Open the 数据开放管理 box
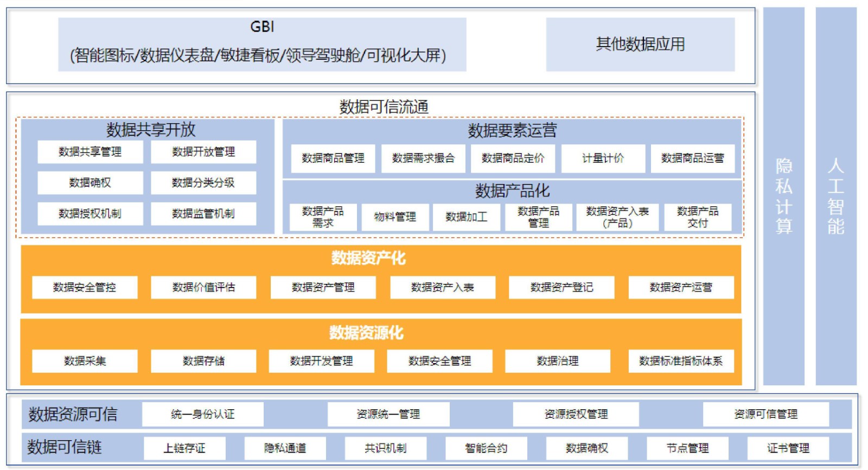868x470 pixels. click(x=203, y=152)
